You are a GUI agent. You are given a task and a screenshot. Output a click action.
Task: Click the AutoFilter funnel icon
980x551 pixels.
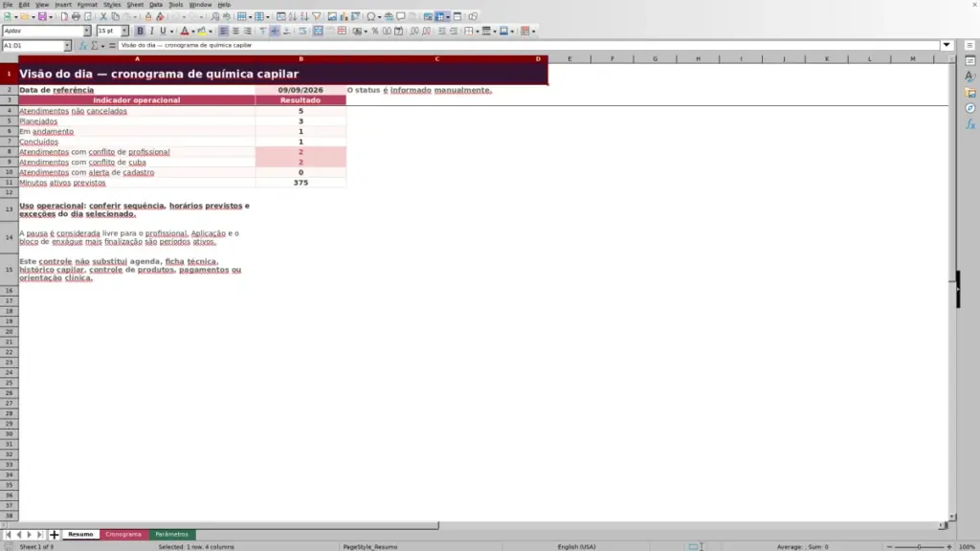pos(316,17)
